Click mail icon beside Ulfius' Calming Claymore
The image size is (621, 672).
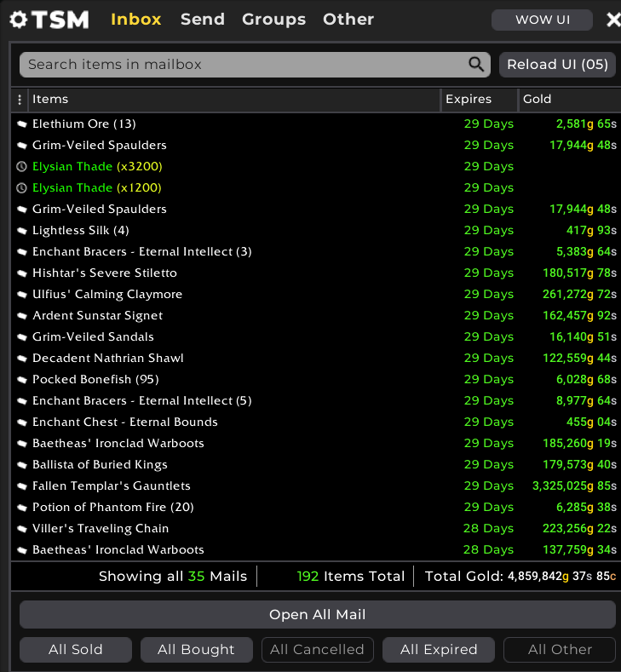[x=22, y=295]
